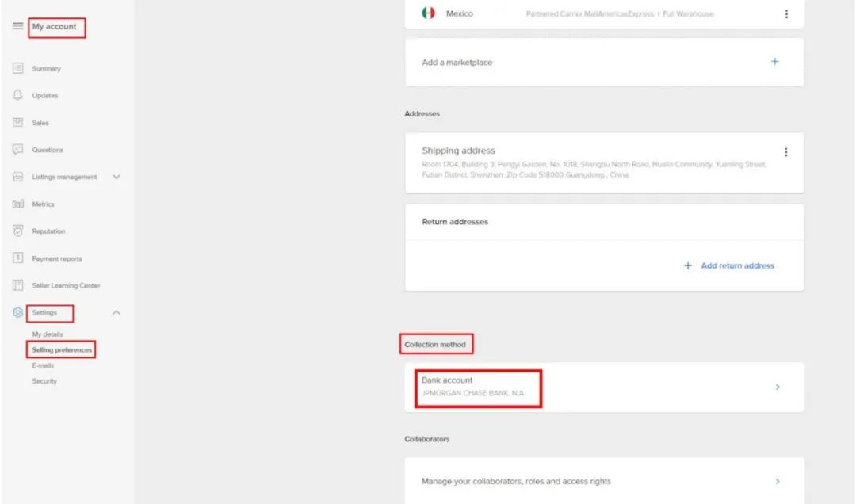
Task: Select the Summary page icon
Action: click(17, 68)
